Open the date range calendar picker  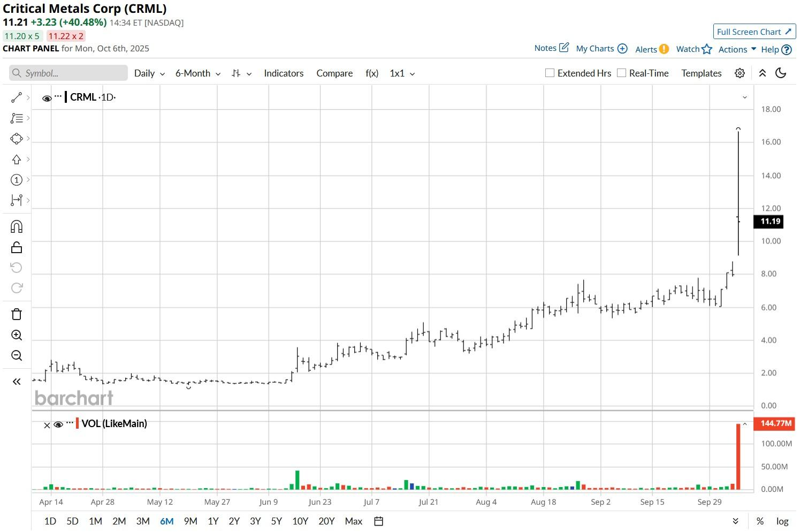point(378,521)
